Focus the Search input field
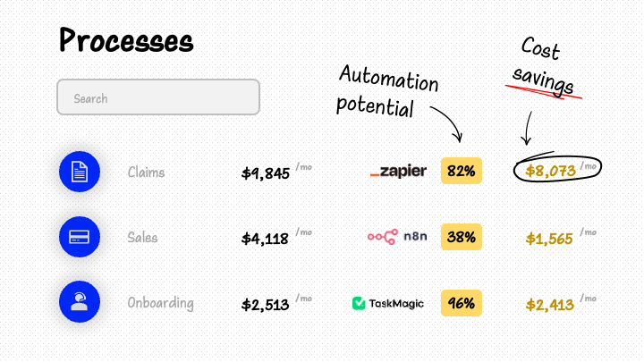644x362 pixels. click(x=158, y=97)
